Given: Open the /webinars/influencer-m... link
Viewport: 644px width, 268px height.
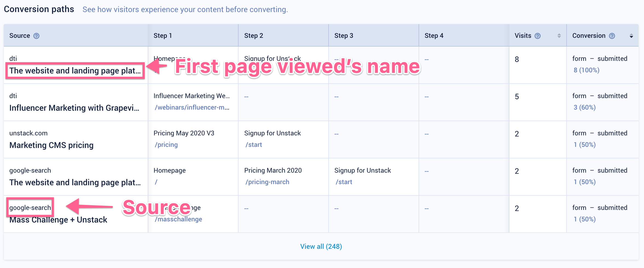Looking at the screenshot, I should click(x=192, y=107).
